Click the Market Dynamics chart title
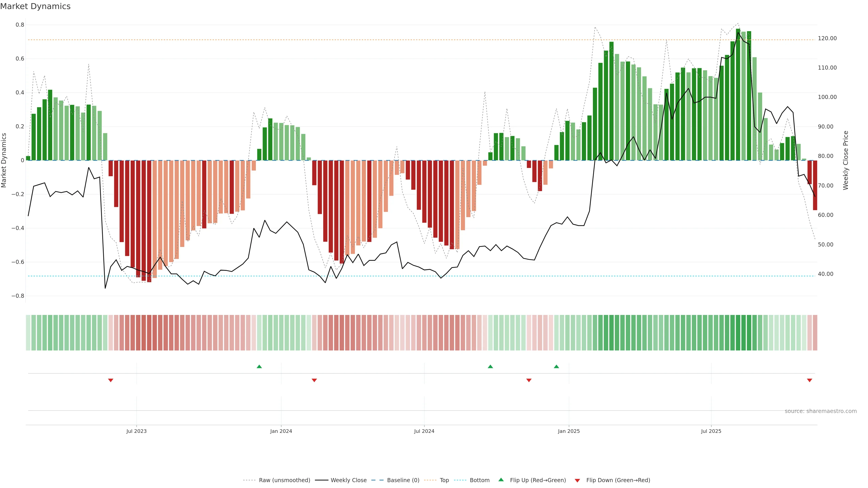 click(x=35, y=6)
